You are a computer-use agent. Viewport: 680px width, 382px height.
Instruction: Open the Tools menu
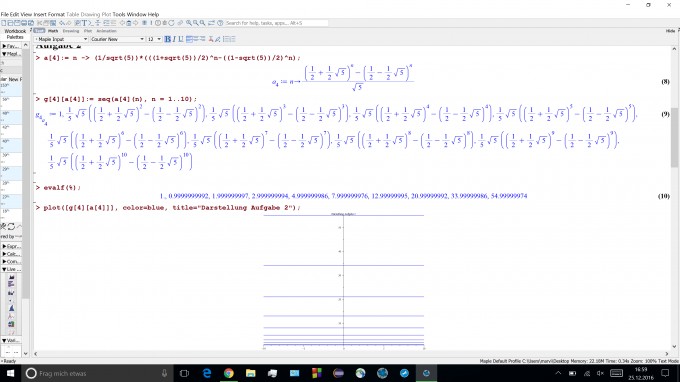point(119,14)
